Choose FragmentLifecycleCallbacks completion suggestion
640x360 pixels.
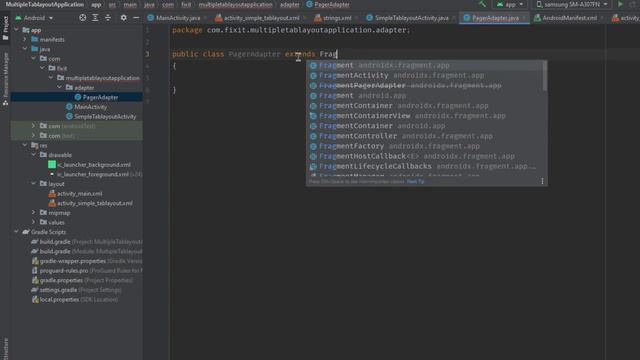coord(424,167)
